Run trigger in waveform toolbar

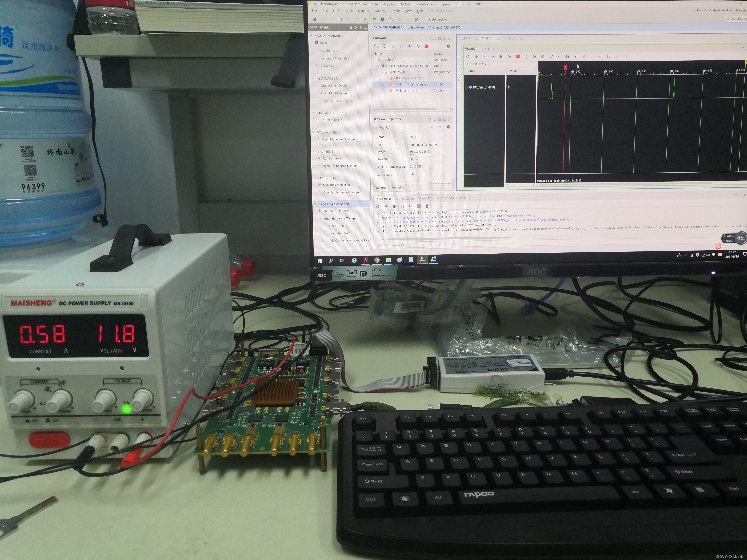[x=501, y=57]
